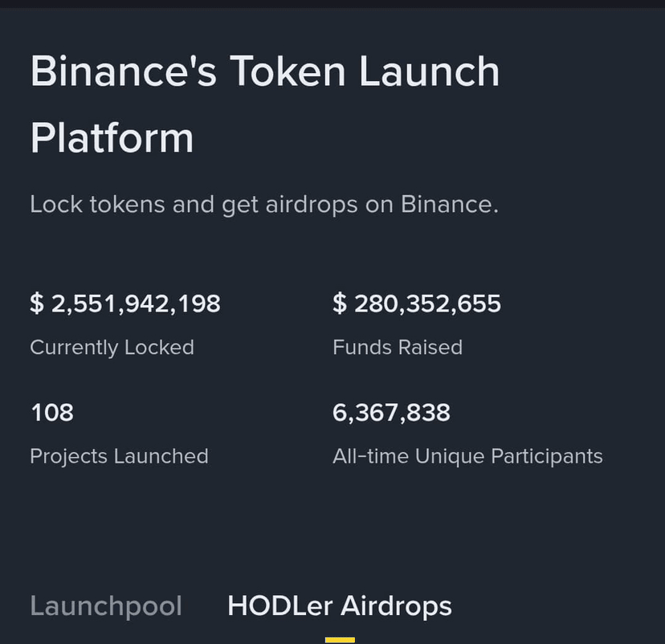
Task: Click the dollar sign before 280,352,655
Action: [x=340, y=304]
